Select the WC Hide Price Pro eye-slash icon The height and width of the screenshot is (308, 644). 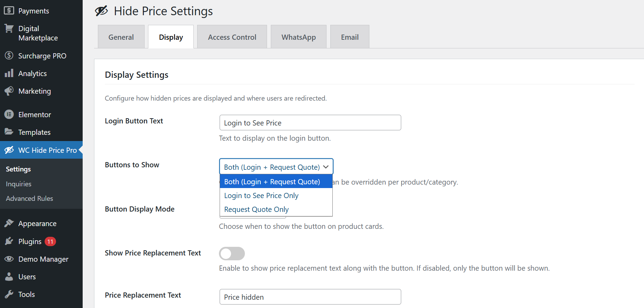9,150
